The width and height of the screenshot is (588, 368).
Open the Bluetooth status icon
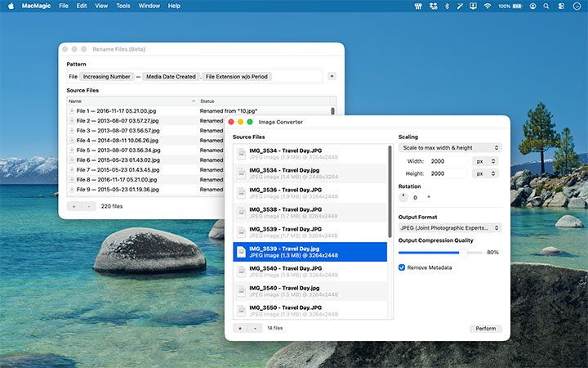pyautogui.click(x=447, y=6)
